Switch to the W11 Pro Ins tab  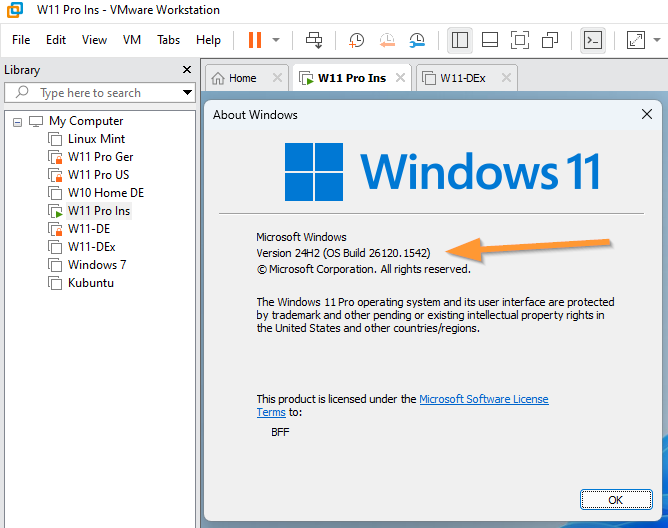(351, 78)
